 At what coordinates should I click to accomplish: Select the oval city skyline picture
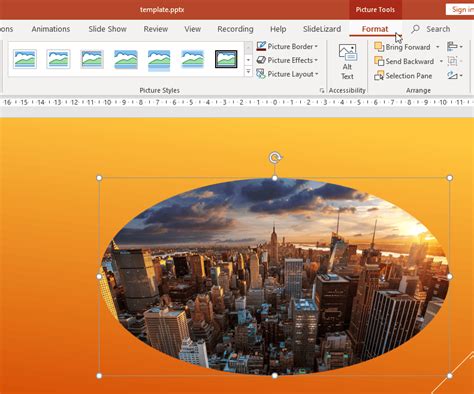[275, 277]
